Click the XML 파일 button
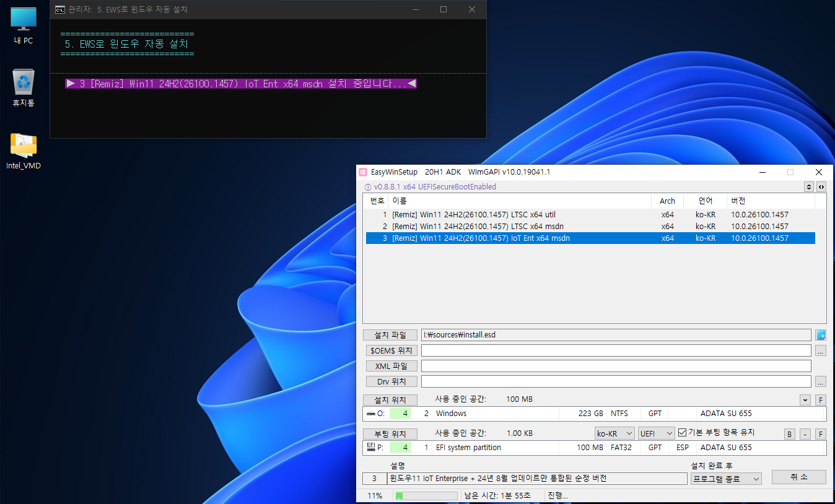 [390, 366]
